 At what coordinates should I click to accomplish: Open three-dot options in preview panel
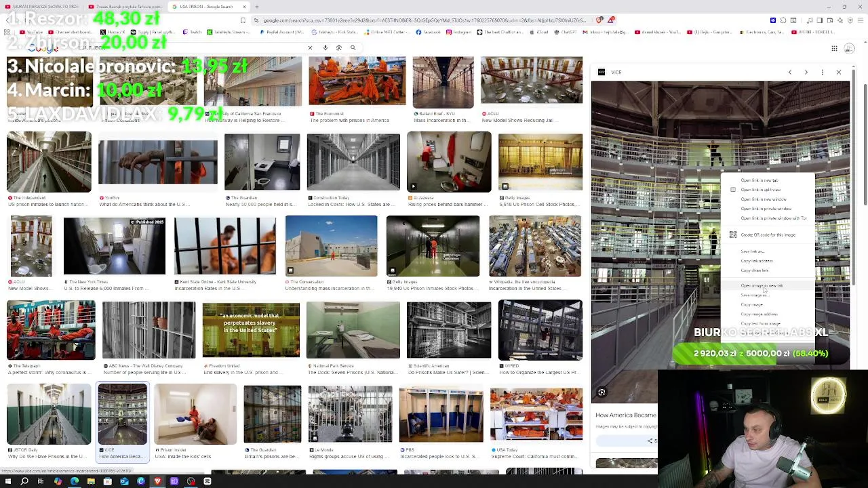[823, 72]
